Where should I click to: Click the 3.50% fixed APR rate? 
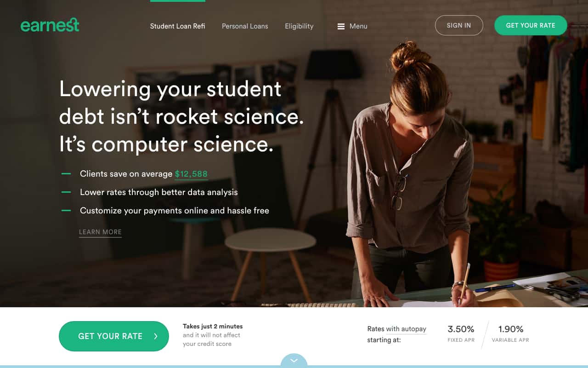coord(461,329)
